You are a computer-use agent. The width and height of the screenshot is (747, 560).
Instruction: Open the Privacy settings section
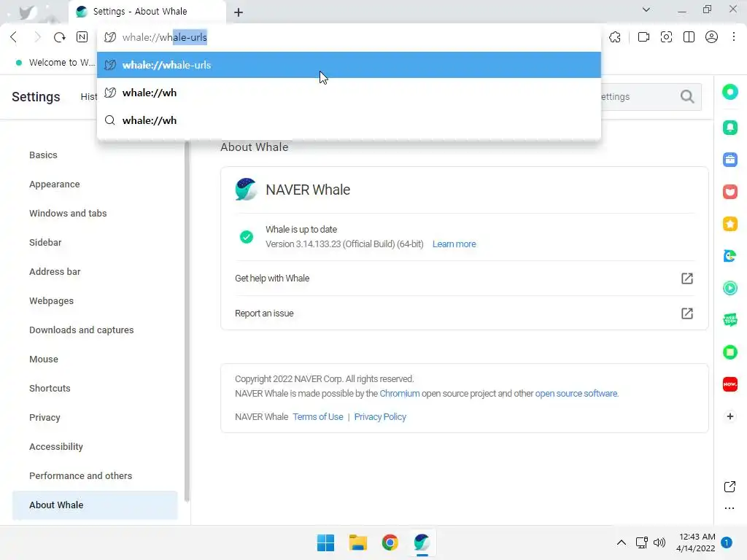tap(44, 418)
